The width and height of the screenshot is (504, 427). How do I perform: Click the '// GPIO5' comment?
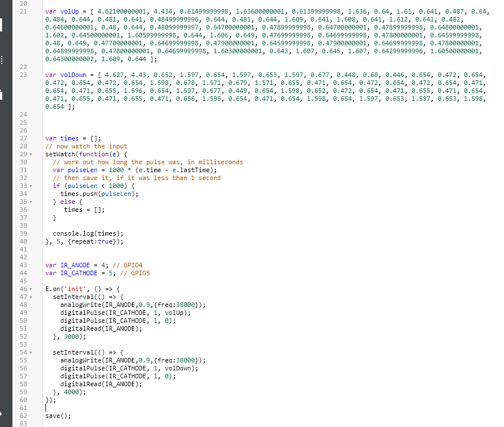click(135, 274)
